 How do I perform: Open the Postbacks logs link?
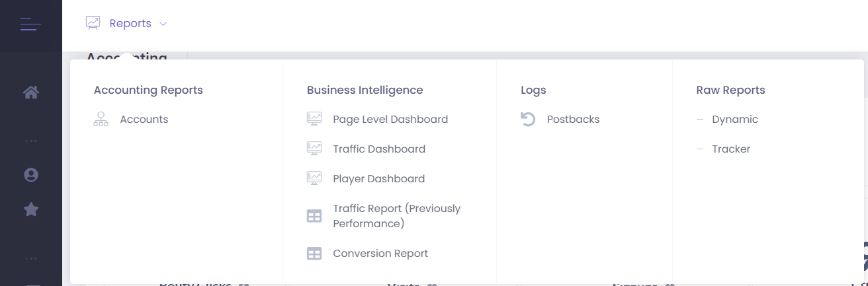(573, 120)
